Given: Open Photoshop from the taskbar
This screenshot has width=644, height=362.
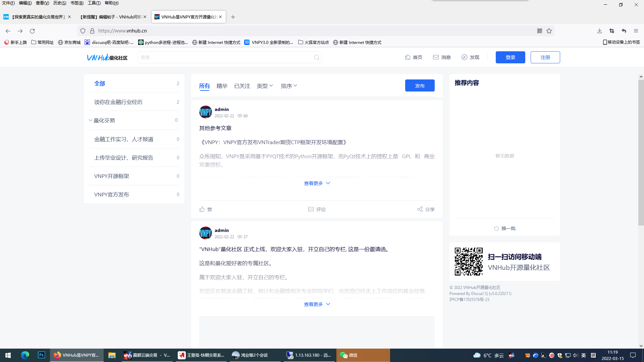Looking at the screenshot, I should click(42, 355).
